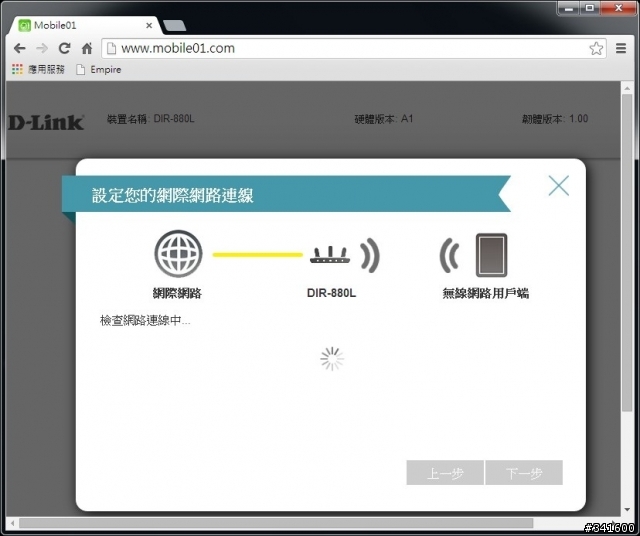Click the horizontal scrollbar thumb
Image resolution: width=640 pixels, height=536 pixels.
[x=276, y=523]
